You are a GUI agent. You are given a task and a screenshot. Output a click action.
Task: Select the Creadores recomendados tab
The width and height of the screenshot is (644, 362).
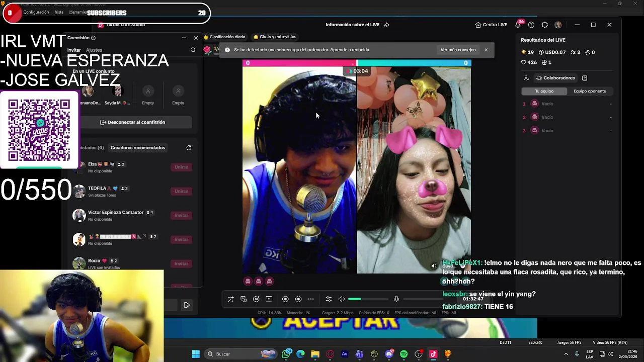click(138, 148)
